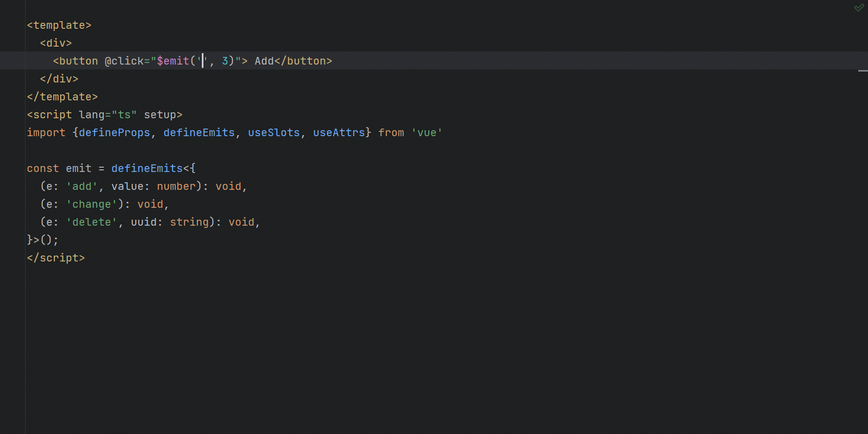Click the 'delete' event string
This screenshot has height=434, width=868.
(x=92, y=222)
